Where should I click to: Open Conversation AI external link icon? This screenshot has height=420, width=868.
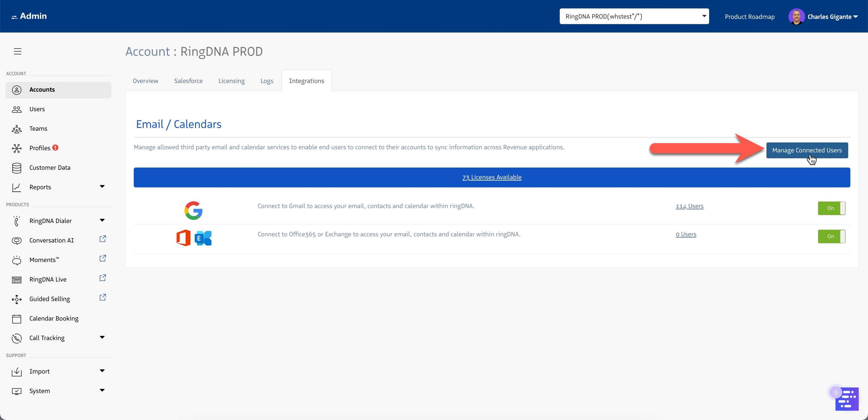click(103, 239)
